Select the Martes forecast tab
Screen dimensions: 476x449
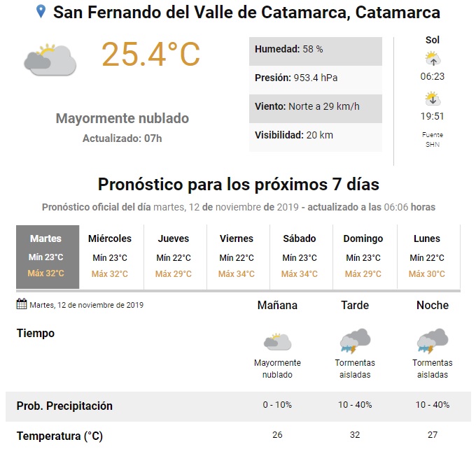click(x=48, y=257)
